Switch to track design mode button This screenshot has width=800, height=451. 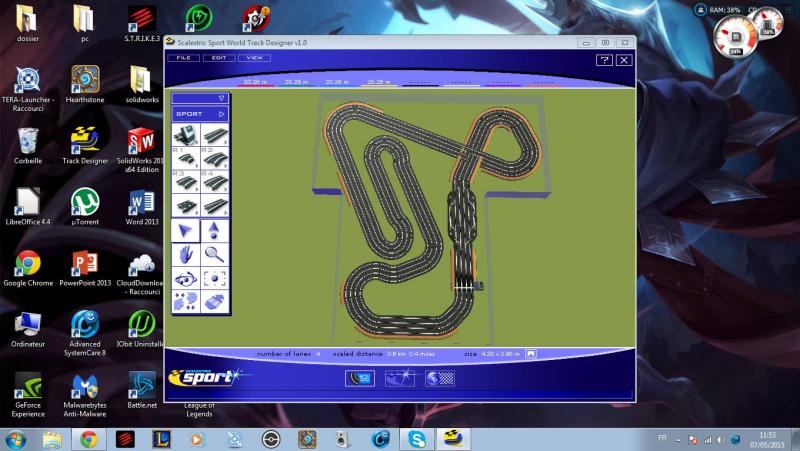pyautogui.click(x=359, y=377)
